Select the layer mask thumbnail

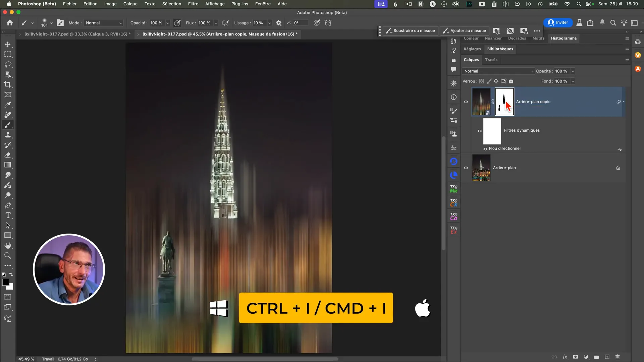tap(504, 102)
